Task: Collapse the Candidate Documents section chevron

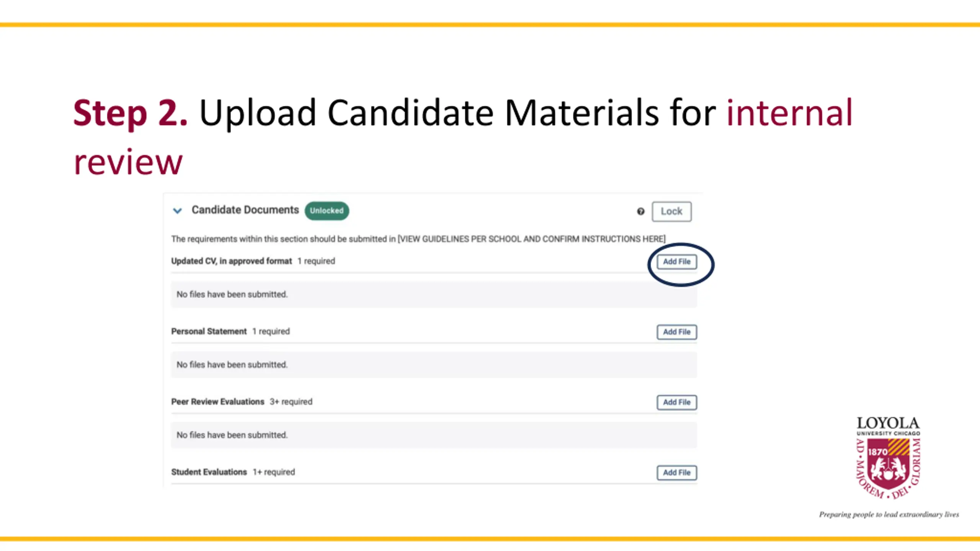Action: click(177, 210)
